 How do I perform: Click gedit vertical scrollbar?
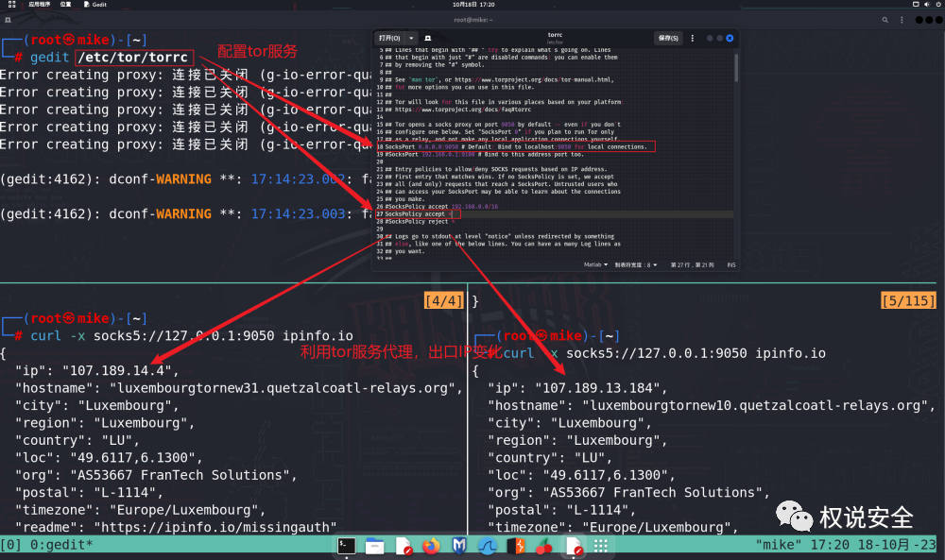click(x=736, y=68)
